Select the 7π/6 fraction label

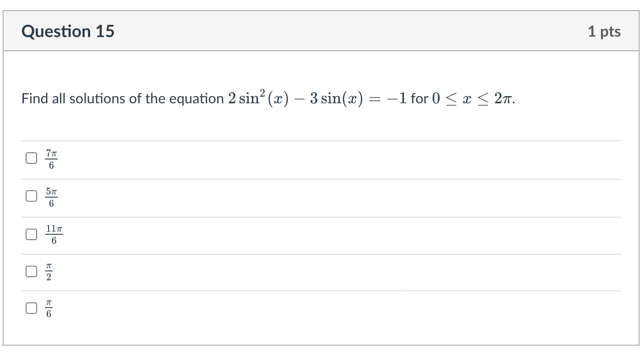point(51,159)
